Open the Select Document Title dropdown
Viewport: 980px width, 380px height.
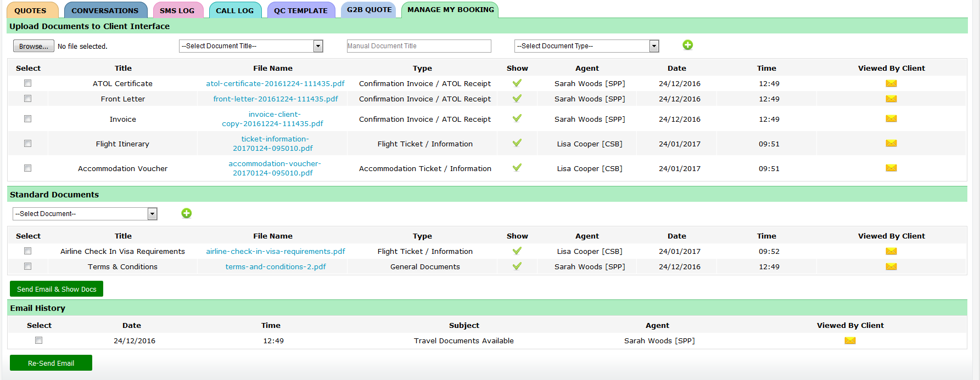point(251,46)
